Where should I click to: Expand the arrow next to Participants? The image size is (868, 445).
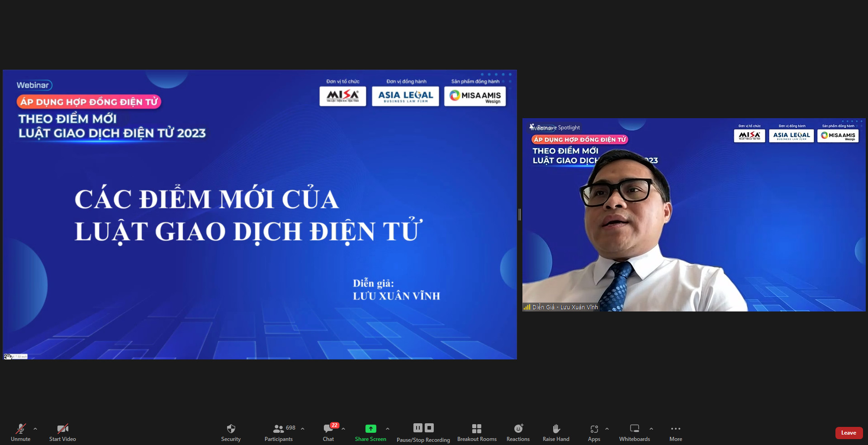click(x=303, y=429)
